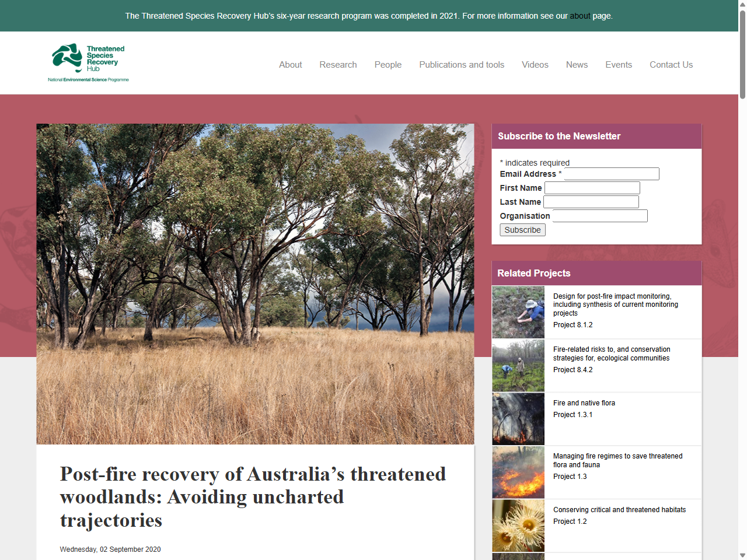This screenshot has width=747, height=560.
Task: Open the News page
Action: (577, 65)
